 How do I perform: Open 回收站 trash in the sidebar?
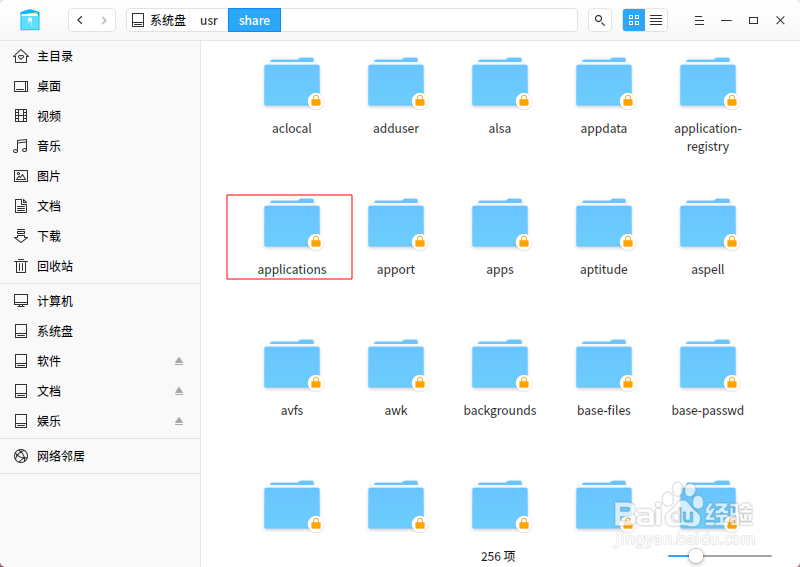[100, 266]
